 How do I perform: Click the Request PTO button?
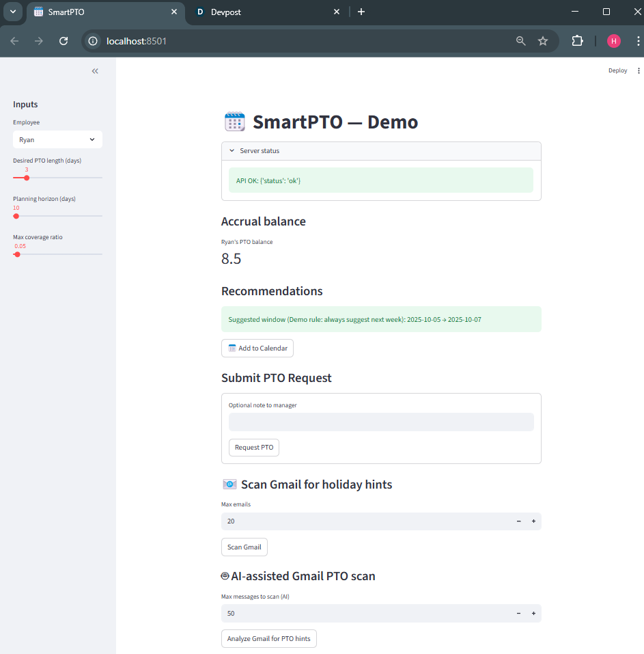(x=254, y=447)
